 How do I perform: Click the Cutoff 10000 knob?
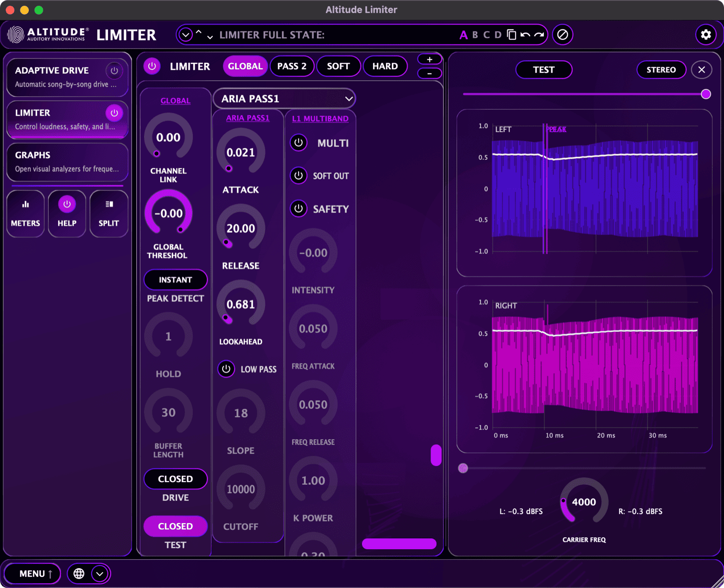[241, 489]
